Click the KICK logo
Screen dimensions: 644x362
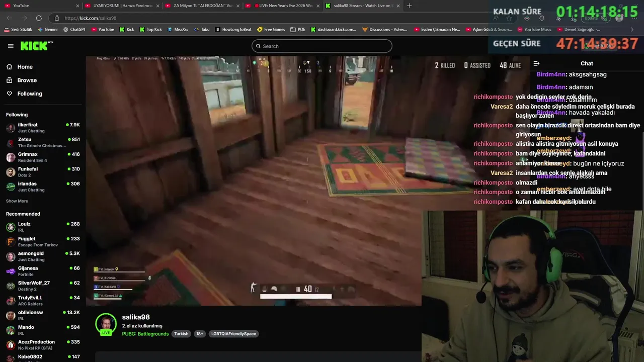click(36, 46)
